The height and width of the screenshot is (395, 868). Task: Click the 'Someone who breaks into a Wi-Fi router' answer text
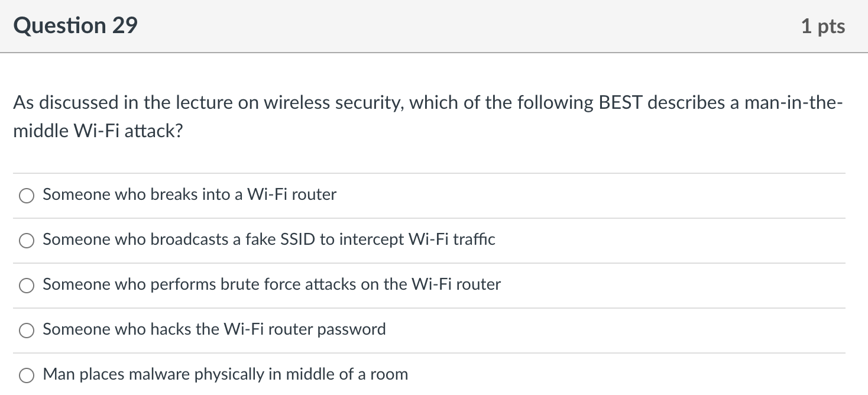[x=189, y=195]
